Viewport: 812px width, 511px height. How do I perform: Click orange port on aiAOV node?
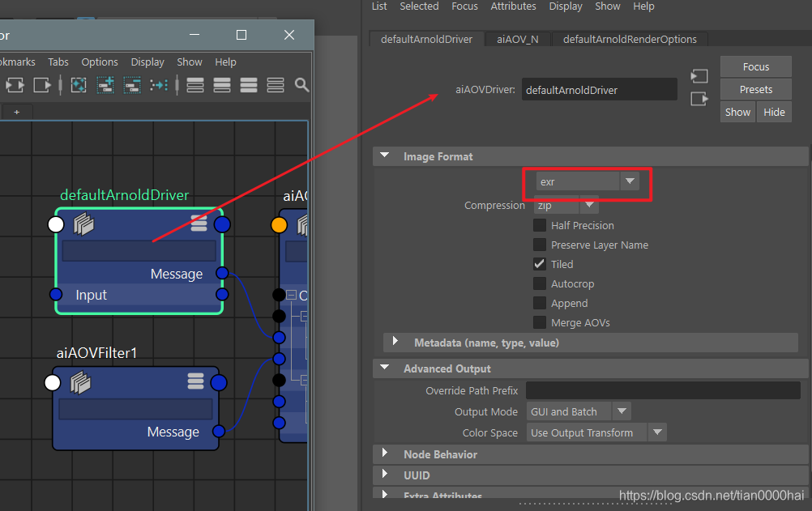[x=279, y=224]
